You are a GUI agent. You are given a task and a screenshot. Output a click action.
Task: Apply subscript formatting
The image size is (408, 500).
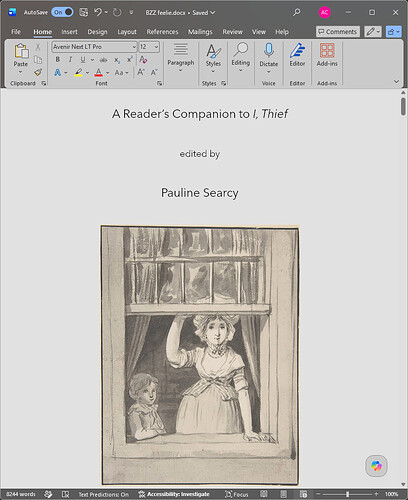pos(117,60)
